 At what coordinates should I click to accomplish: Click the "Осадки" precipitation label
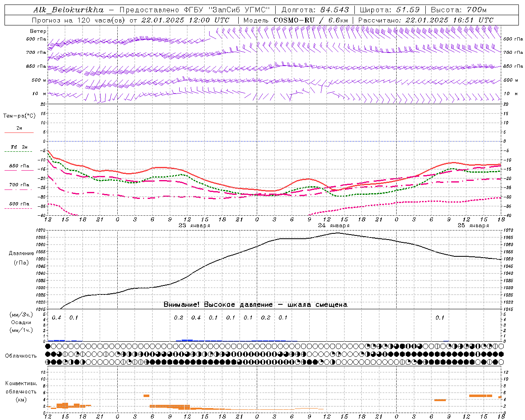click(x=21, y=322)
